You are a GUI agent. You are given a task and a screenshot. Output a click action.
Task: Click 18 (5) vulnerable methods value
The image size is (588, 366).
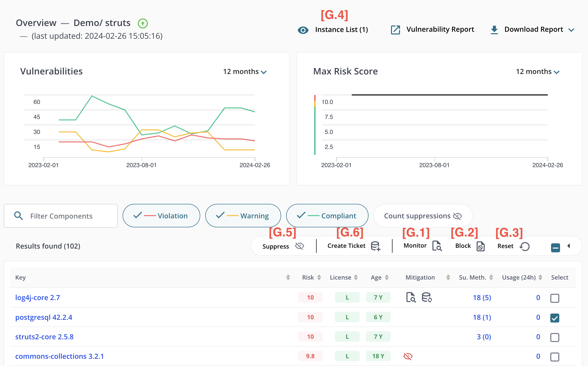[482, 298]
